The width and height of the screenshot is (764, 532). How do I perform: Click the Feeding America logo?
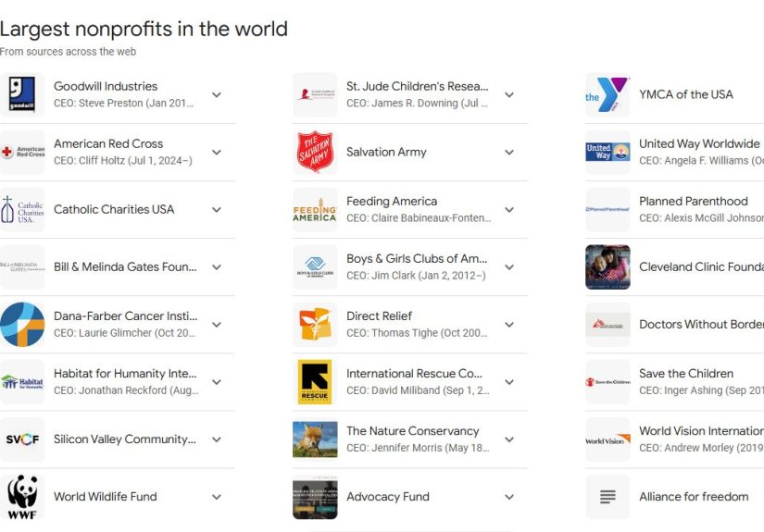[x=315, y=209]
